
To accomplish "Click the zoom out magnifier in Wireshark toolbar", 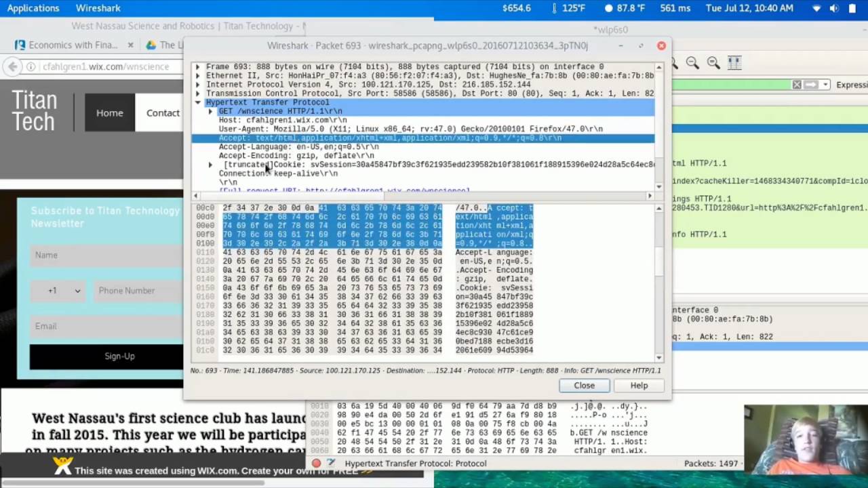I will click(692, 63).
